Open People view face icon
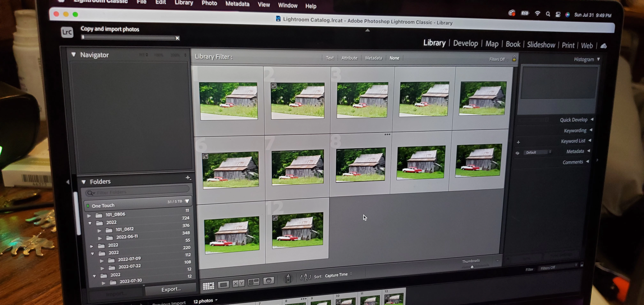644x305 pixels. pyautogui.click(x=269, y=281)
